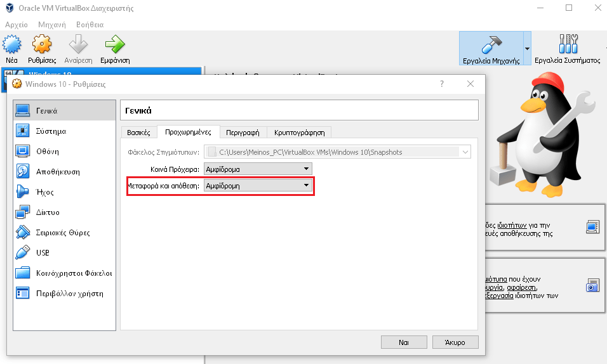Click the ιδιοτήτων link in main window
Viewport: 607px width, 364px height.
pyautogui.click(x=512, y=225)
